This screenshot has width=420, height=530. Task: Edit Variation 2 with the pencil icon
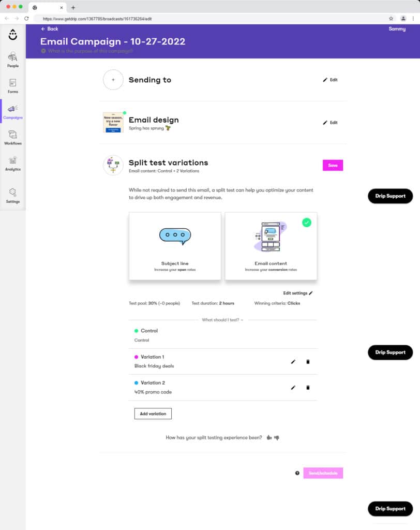tap(293, 387)
